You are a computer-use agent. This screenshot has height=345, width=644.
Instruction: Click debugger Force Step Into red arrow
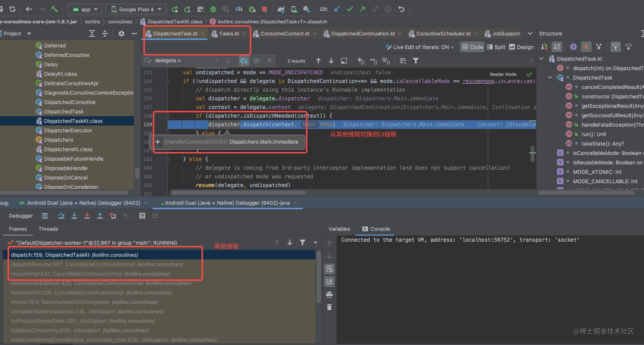(x=87, y=216)
